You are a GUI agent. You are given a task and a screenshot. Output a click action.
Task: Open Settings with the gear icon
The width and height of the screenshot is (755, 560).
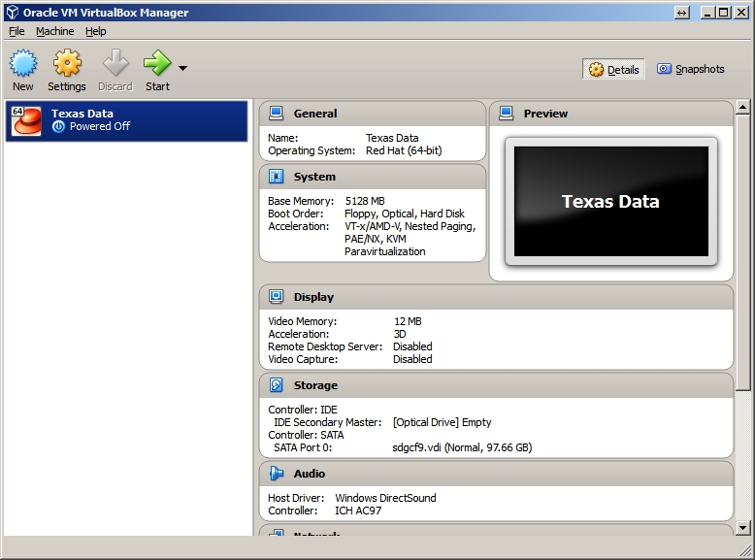[67, 63]
